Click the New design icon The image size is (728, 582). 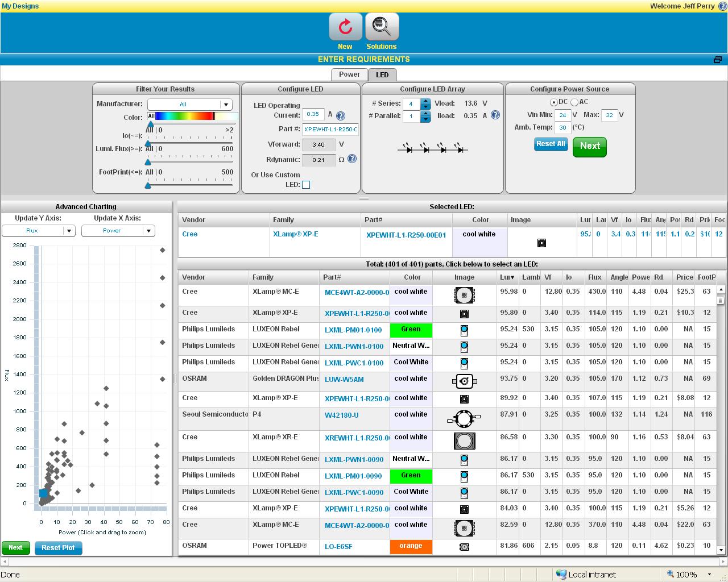[x=345, y=27]
